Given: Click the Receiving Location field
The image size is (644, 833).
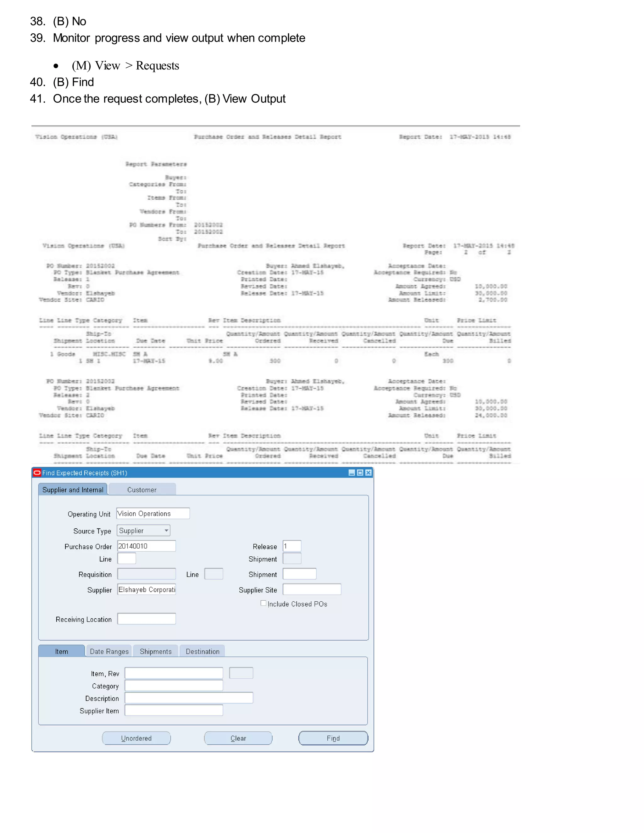Looking at the screenshot, I should [147, 619].
